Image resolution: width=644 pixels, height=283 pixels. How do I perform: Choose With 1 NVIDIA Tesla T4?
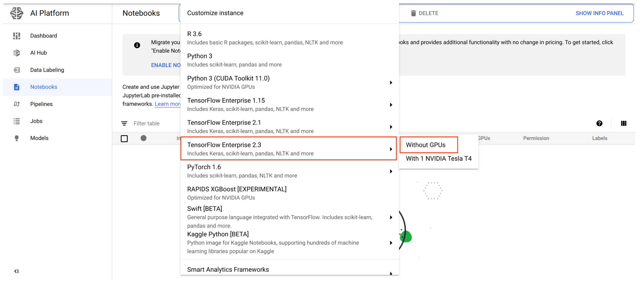pos(438,159)
